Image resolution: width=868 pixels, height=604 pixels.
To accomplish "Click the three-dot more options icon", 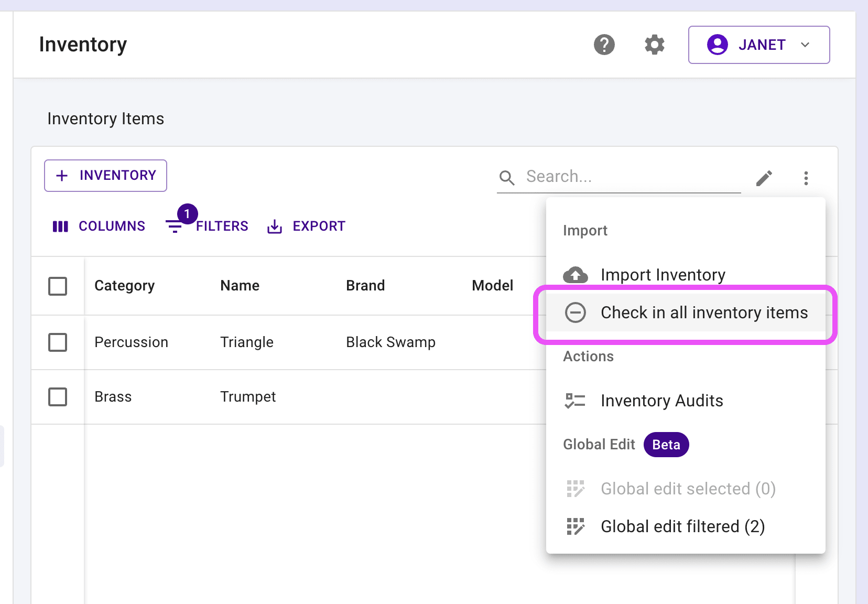I will 806,178.
